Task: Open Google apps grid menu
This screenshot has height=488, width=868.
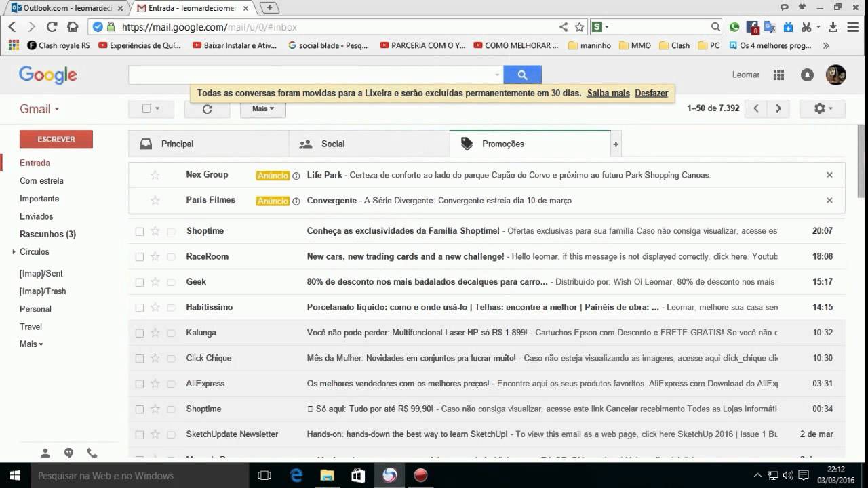Action: click(x=778, y=75)
